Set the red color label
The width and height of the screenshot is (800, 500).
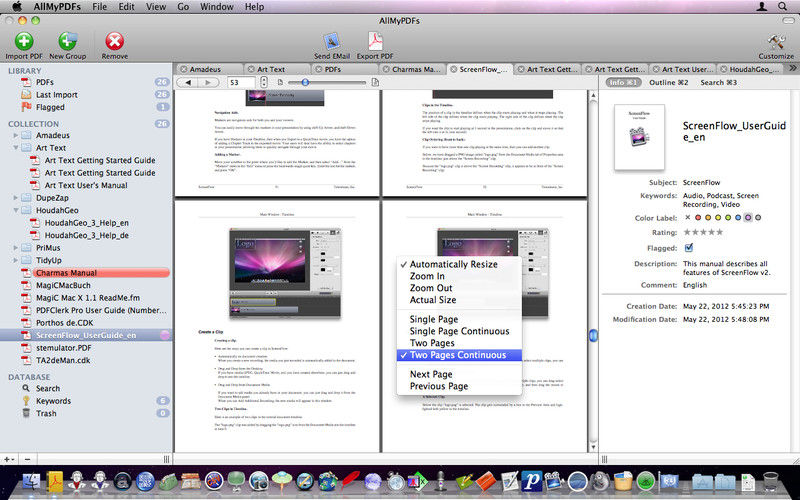point(698,217)
